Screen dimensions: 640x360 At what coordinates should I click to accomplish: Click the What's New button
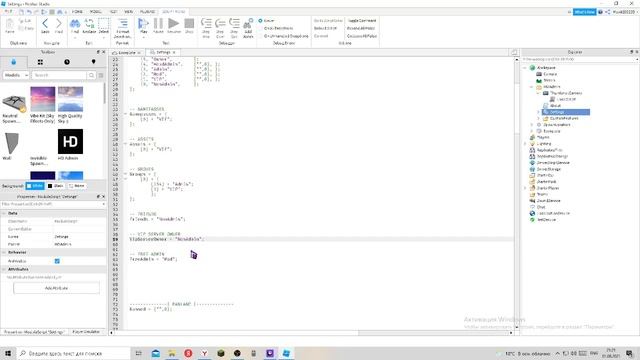click(x=584, y=12)
